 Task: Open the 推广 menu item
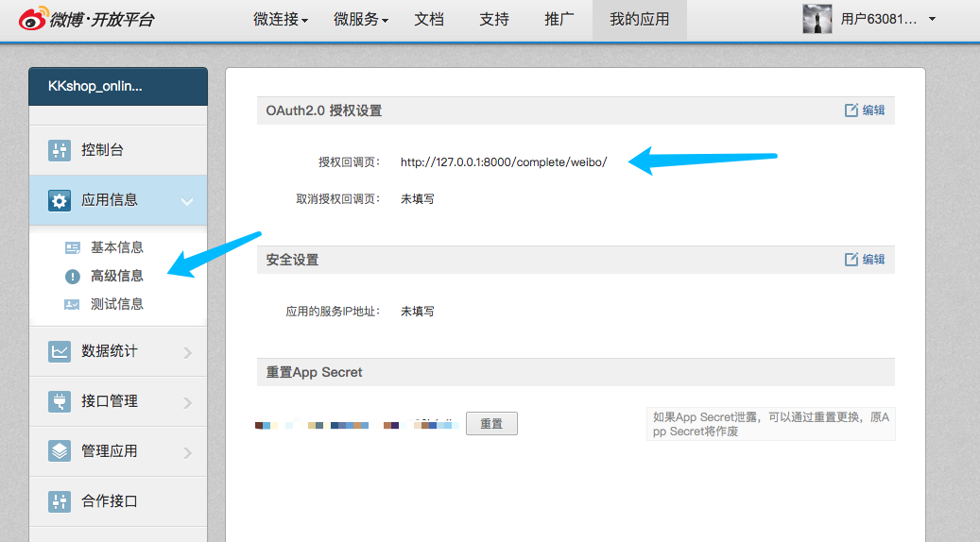point(559,19)
